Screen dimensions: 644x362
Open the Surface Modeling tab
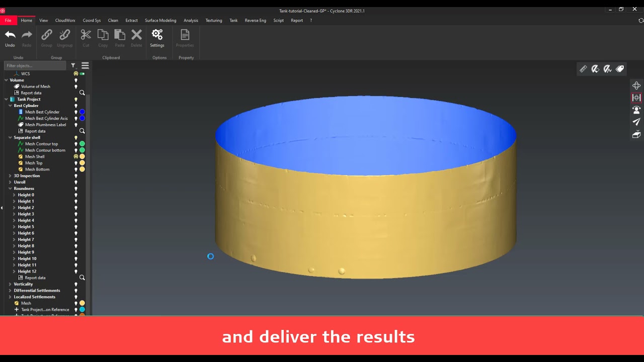[x=160, y=21]
